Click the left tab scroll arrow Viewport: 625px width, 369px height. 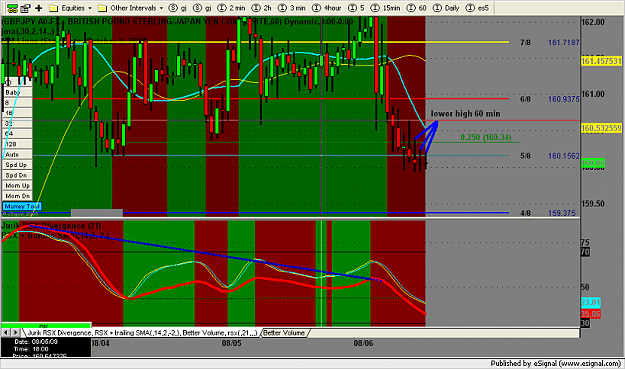point(6,332)
